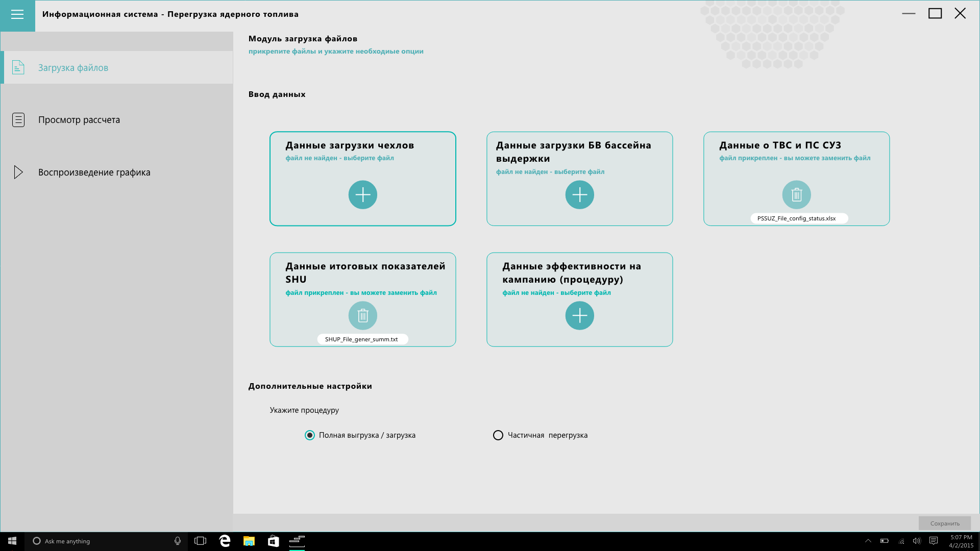Click the Воспроизведение графика play icon
This screenshot has height=551, width=980.
point(18,172)
